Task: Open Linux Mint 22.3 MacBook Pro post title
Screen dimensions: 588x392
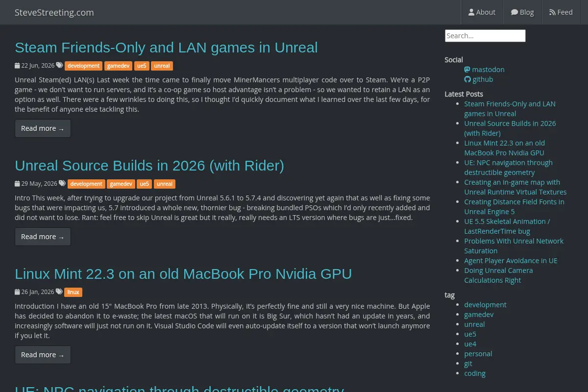Action: tap(183, 273)
